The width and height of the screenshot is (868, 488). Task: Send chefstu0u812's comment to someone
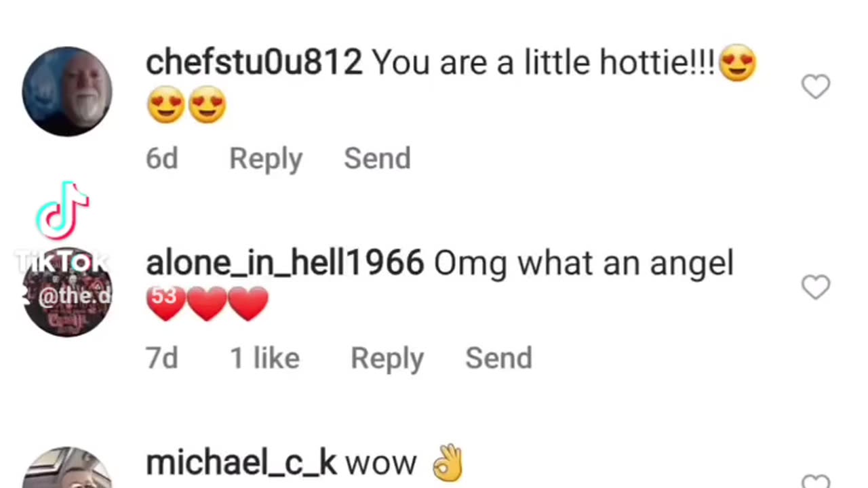(x=377, y=159)
